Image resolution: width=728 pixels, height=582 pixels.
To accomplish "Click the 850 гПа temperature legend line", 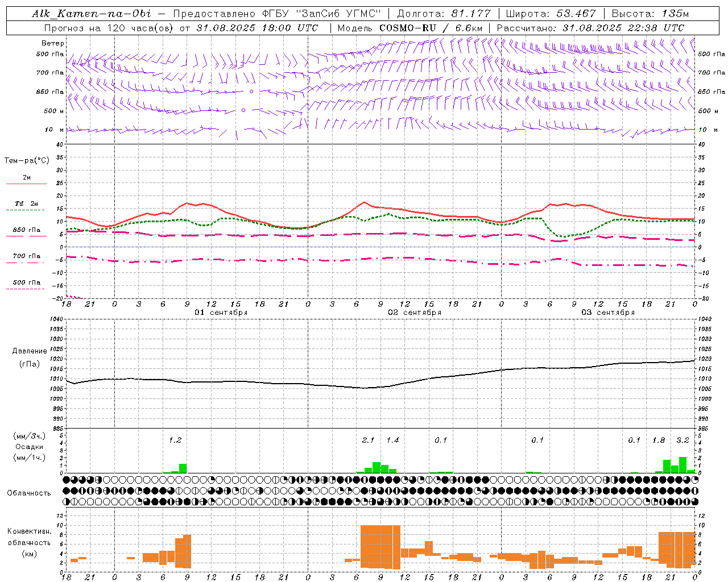I will [x=26, y=236].
